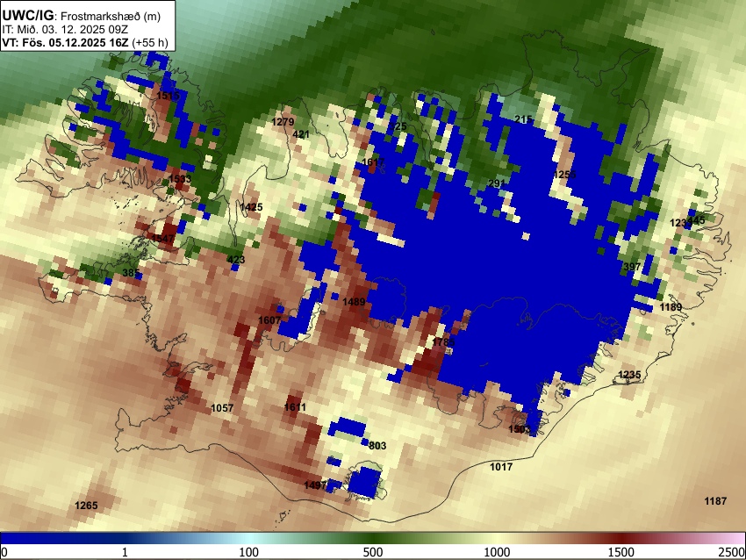Click the 1533 value label
The height and width of the screenshot is (560, 746).
(x=179, y=179)
